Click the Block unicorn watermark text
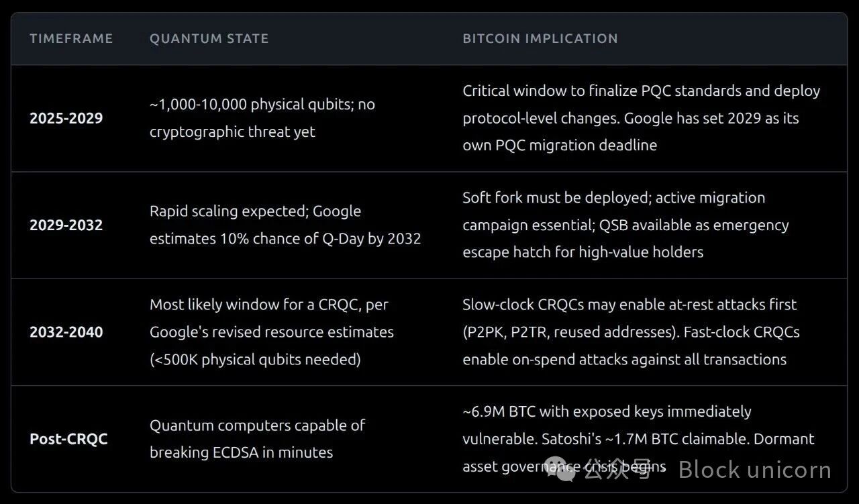Viewport: 859px width, 504px height. click(x=754, y=470)
